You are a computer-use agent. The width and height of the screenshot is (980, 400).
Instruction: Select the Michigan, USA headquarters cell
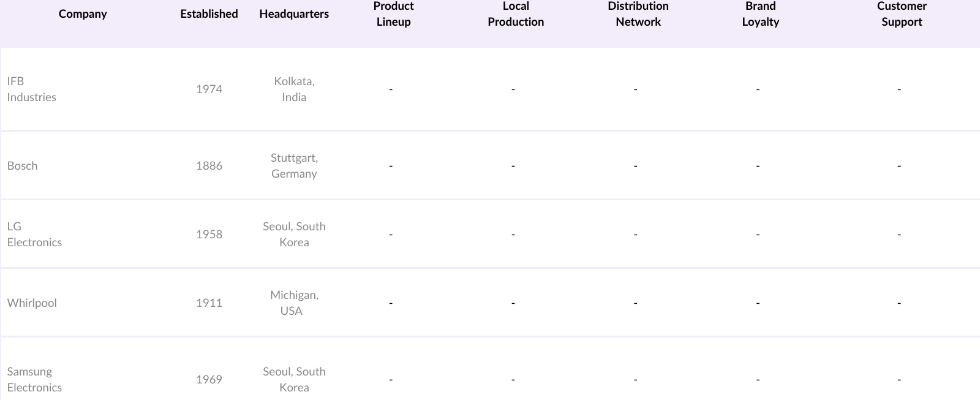[x=294, y=303]
